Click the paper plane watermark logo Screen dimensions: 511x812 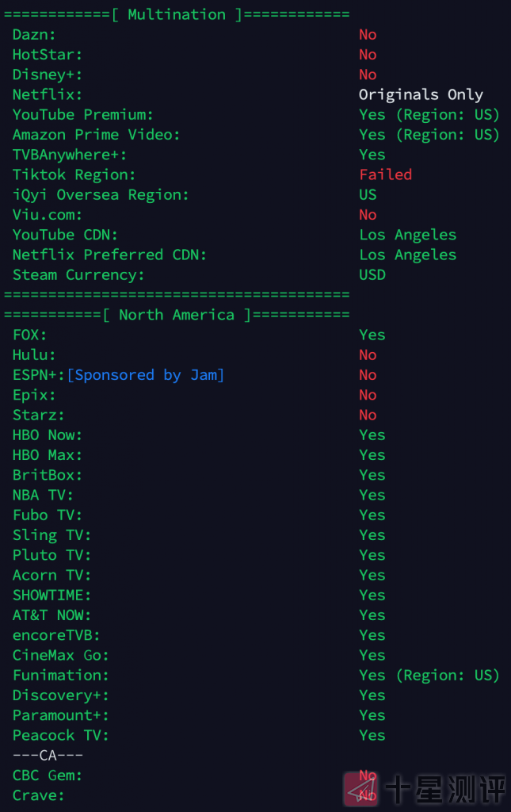pos(360,788)
